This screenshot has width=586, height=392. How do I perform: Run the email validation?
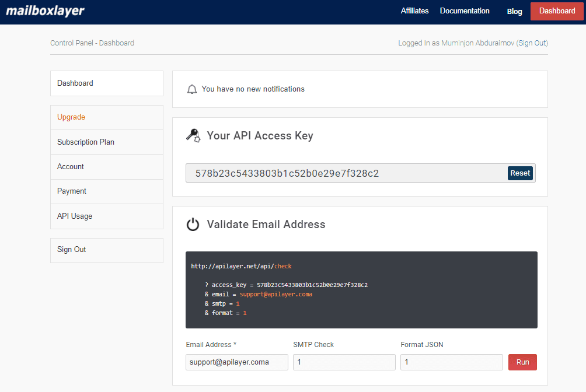(x=522, y=362)
